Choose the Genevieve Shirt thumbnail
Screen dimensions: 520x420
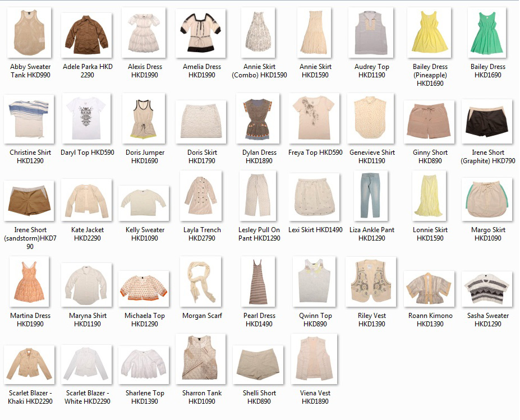pos(371,118)
